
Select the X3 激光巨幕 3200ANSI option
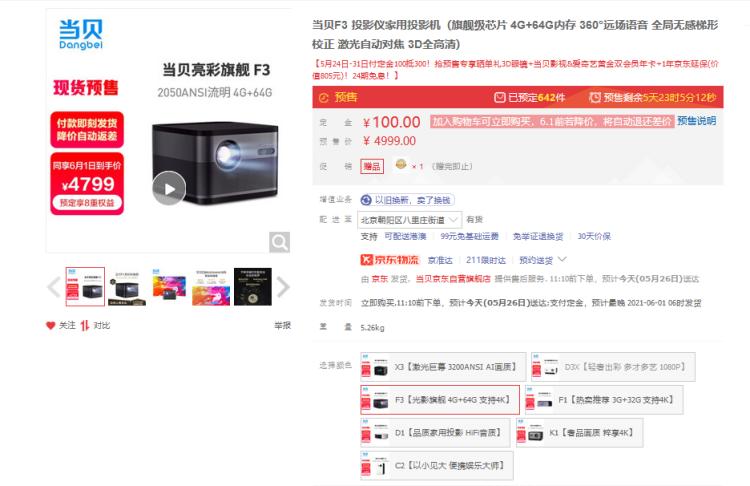coord(443,367)
